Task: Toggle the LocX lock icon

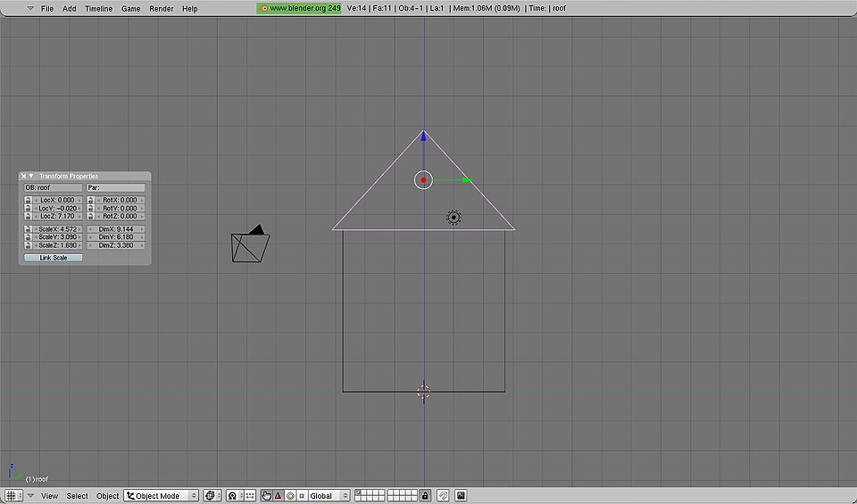Action: [28, 201]
